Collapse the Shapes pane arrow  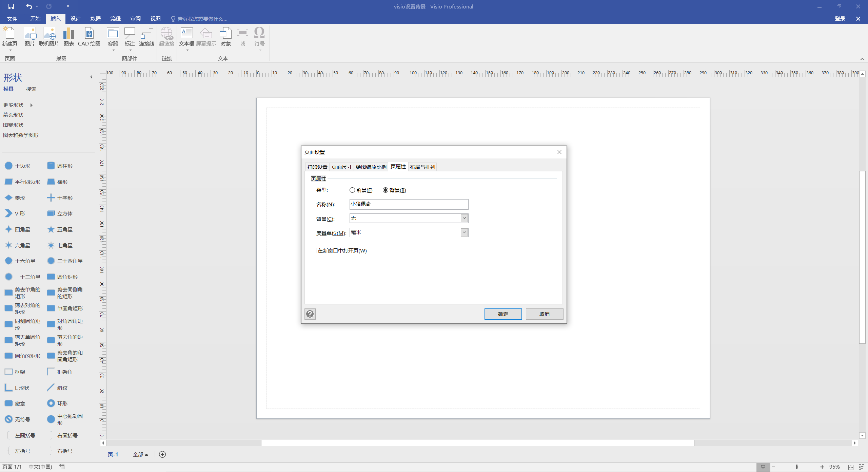click(x=91, y=77)
